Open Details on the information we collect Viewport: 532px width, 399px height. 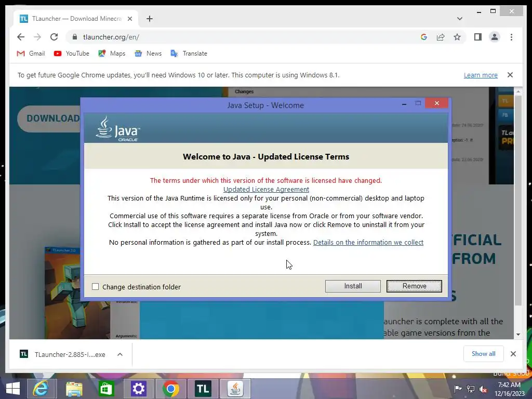[368, 242]
